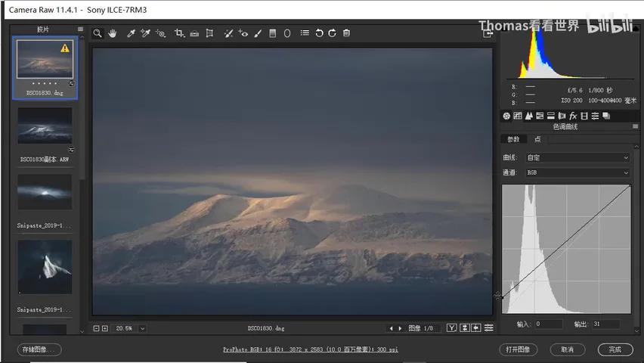The image size is (644, 363).
Task: Click the 打开图像 button
Action: point(518,349)
